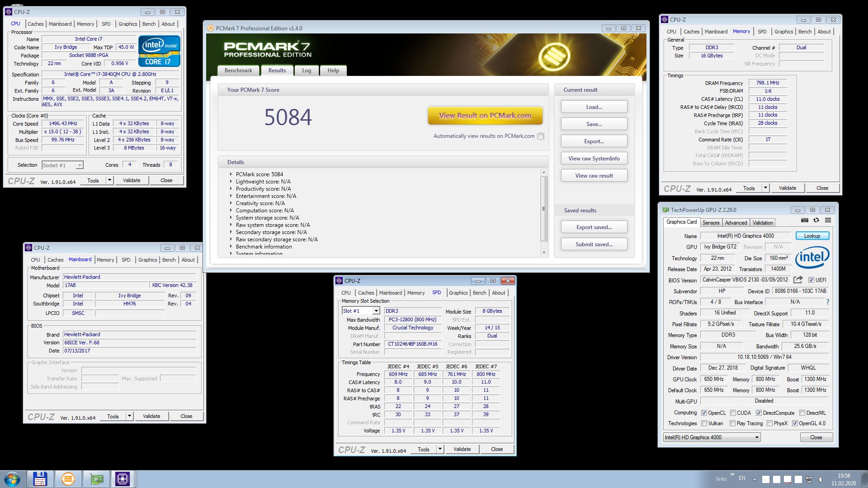The image size is (868, 488).
Task: Click the network tray icon
Action: pyautogui.click(x=809, y=479)
